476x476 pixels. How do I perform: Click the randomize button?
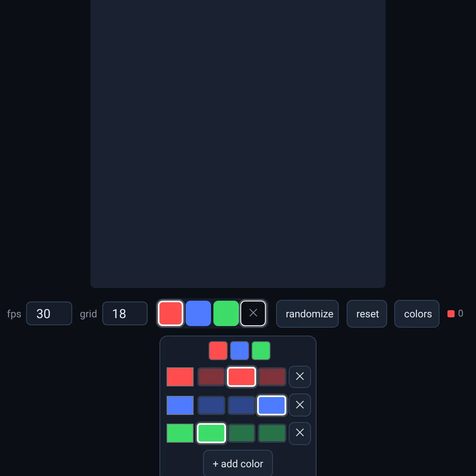(x=307, y=314)
